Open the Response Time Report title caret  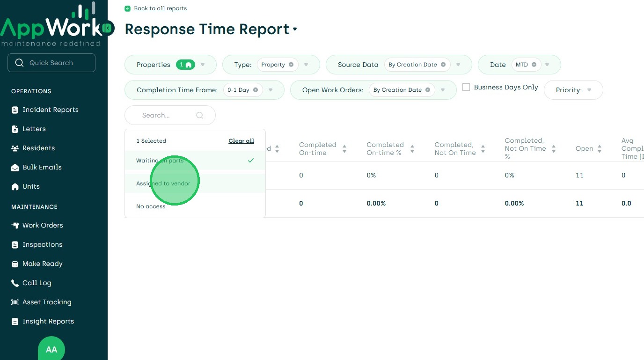[295, 29]
